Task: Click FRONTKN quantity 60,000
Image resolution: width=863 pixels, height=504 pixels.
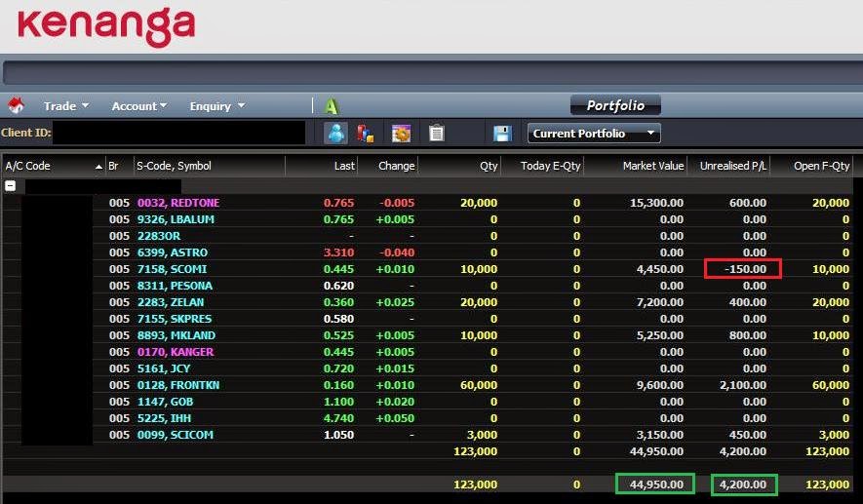Action: pos(478,385)
